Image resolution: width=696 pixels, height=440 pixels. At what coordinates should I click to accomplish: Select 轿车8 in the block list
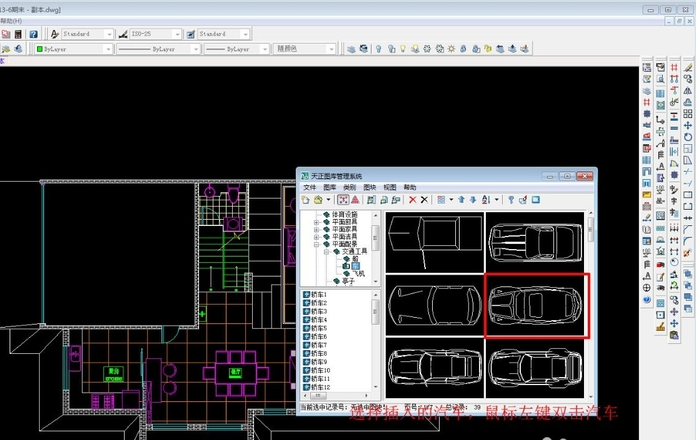319,353
